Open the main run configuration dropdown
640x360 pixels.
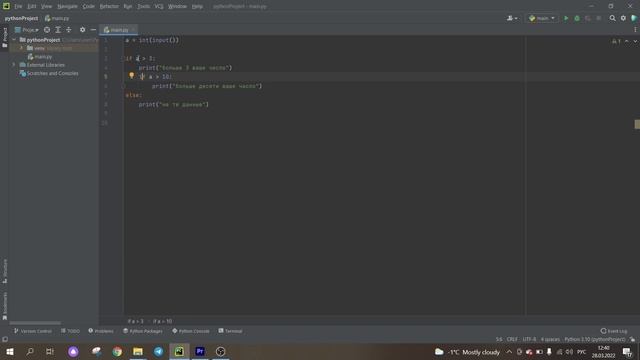point(542,18)
